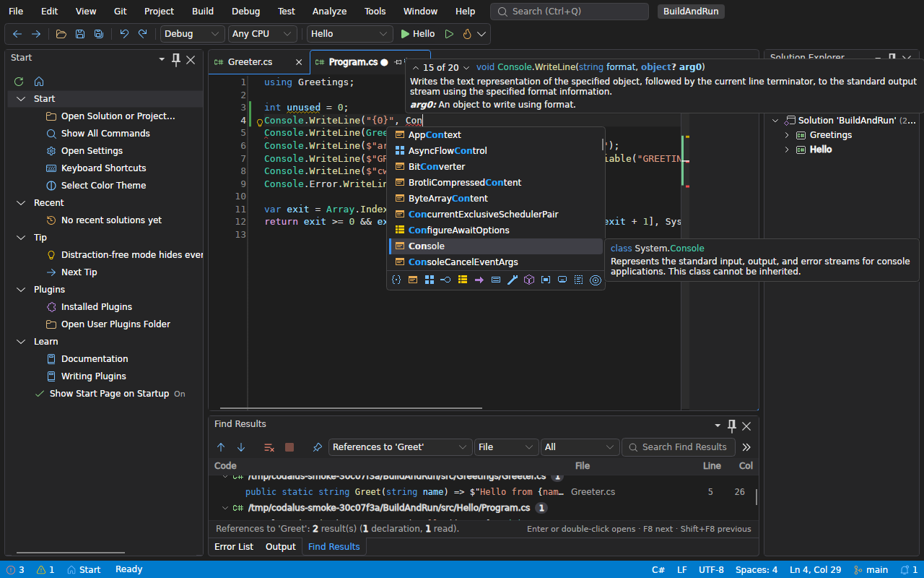Toggle purple arrow filter in completion list
Image resolution: width=924 pixels, height=578 pixels.
tap(479, 280)
